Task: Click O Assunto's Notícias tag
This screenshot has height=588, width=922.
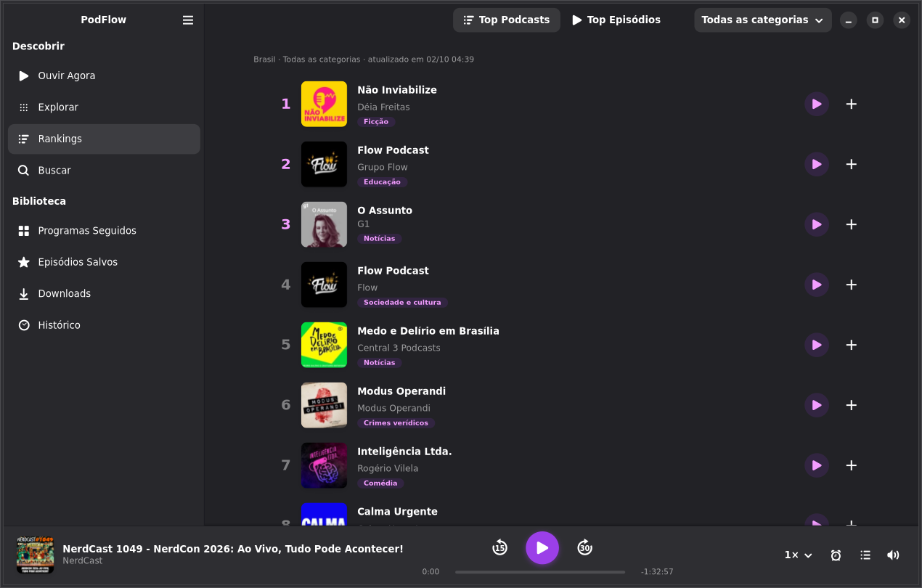Action: point(380,239)
